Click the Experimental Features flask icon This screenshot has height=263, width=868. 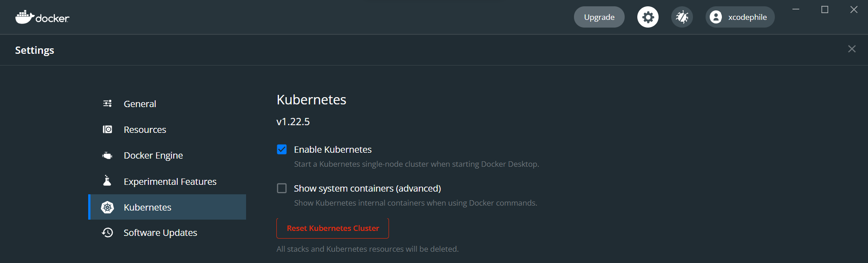(107, 181)
